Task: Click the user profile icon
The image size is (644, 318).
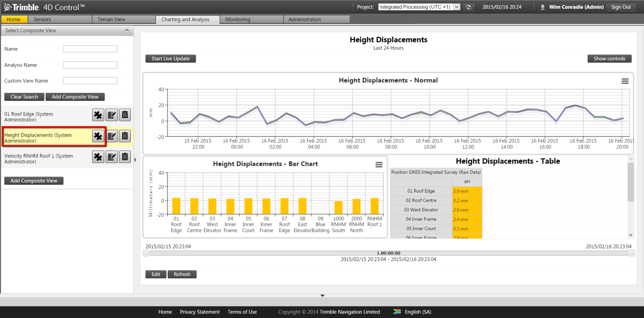Action: 543,7
